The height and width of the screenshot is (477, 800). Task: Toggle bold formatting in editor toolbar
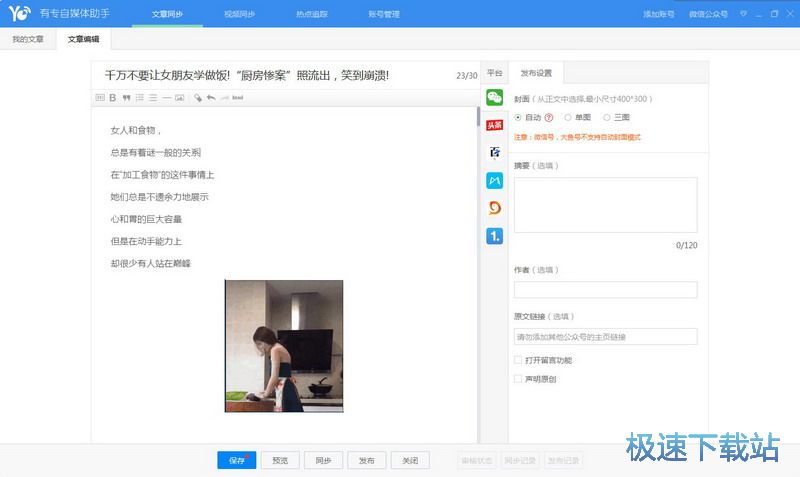[113, 98]
